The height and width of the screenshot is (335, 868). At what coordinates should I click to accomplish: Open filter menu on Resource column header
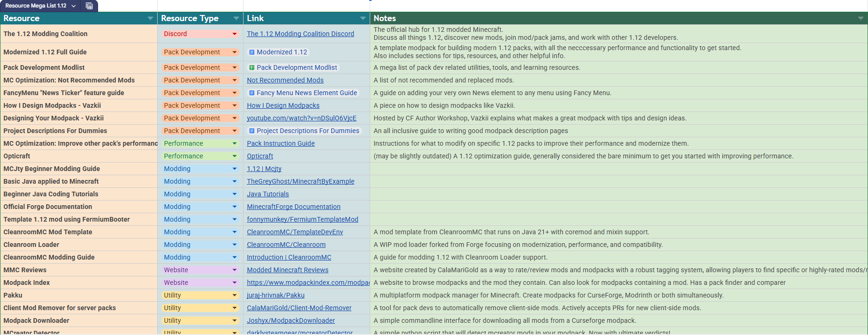[x=150, y=18]
